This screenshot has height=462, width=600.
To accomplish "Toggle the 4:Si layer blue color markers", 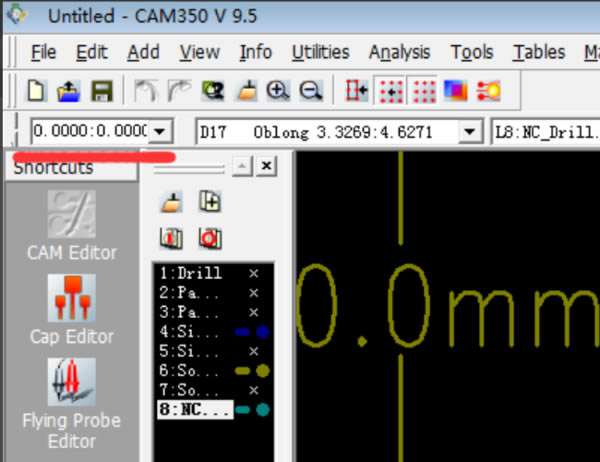I will [253, 331].
